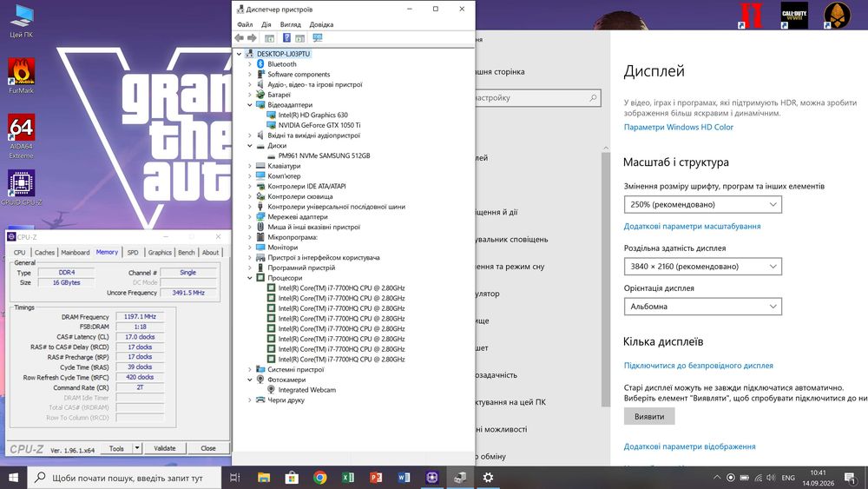The width and height of the screenshot is (868, 489).
Task: Switch to Device Manager taskbar button
Action: 459,478
